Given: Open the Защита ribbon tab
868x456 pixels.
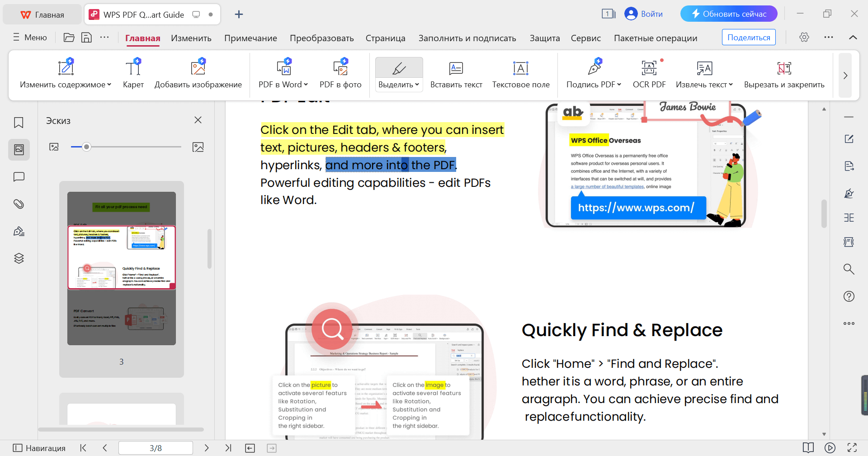Looking at the screenshot, I should pyautogui.click(x=544, y=38).
